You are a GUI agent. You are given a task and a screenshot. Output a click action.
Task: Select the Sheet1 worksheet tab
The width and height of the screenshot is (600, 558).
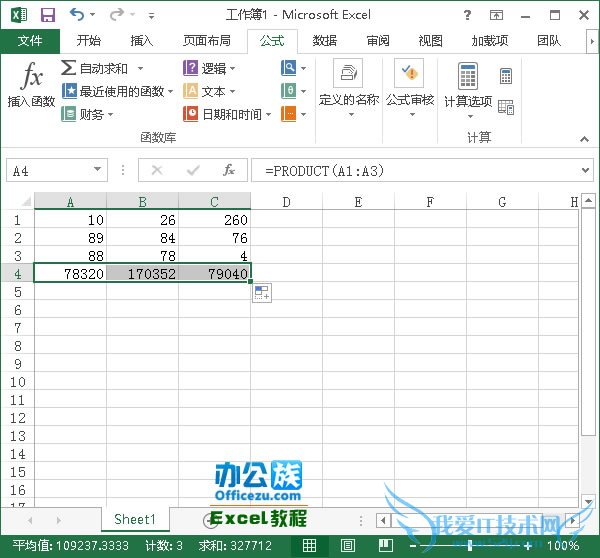point(134,519)
